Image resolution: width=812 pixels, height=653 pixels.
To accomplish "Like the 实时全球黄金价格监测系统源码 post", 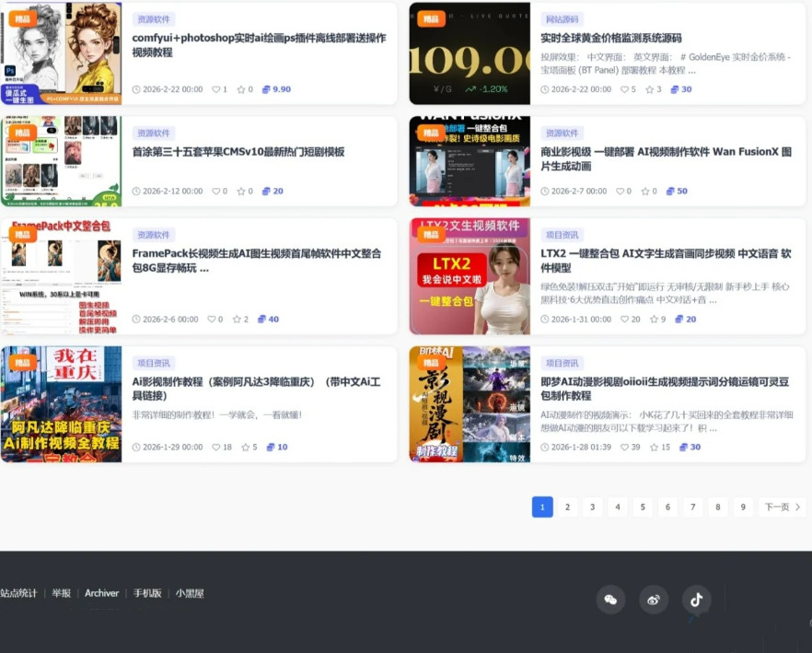I will [624, 89].
